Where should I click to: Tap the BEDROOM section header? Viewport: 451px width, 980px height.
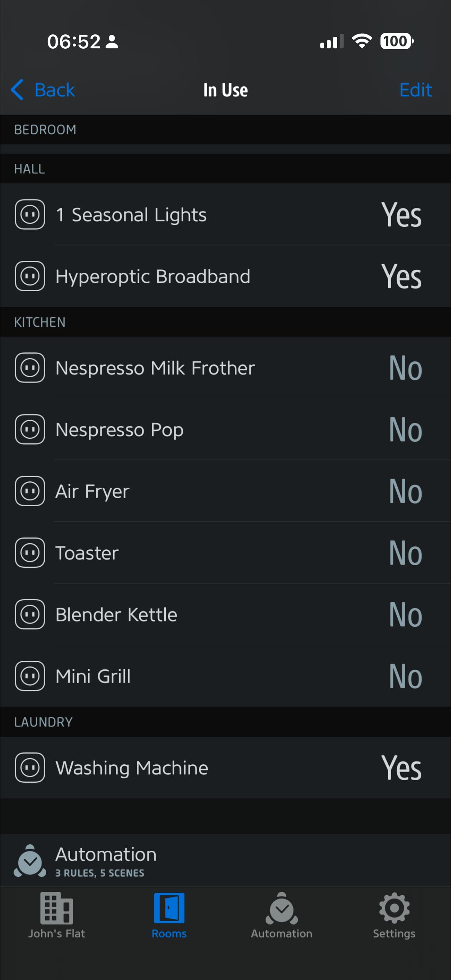(45, 130)
